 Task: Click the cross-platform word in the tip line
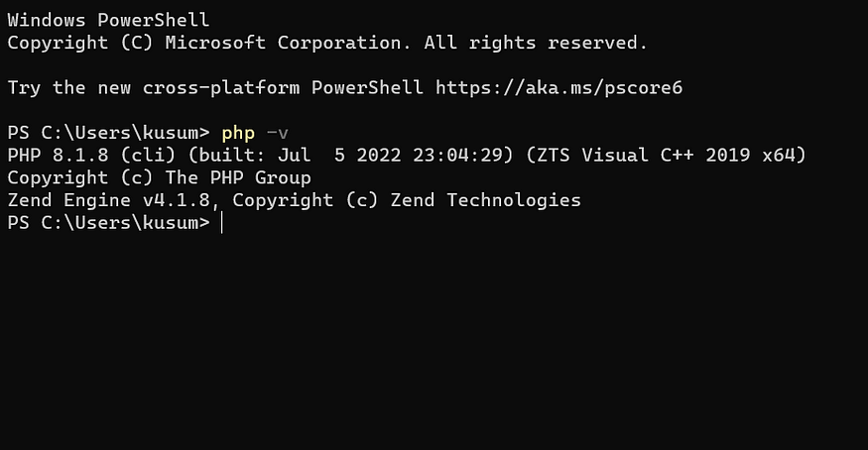[221, 88]
